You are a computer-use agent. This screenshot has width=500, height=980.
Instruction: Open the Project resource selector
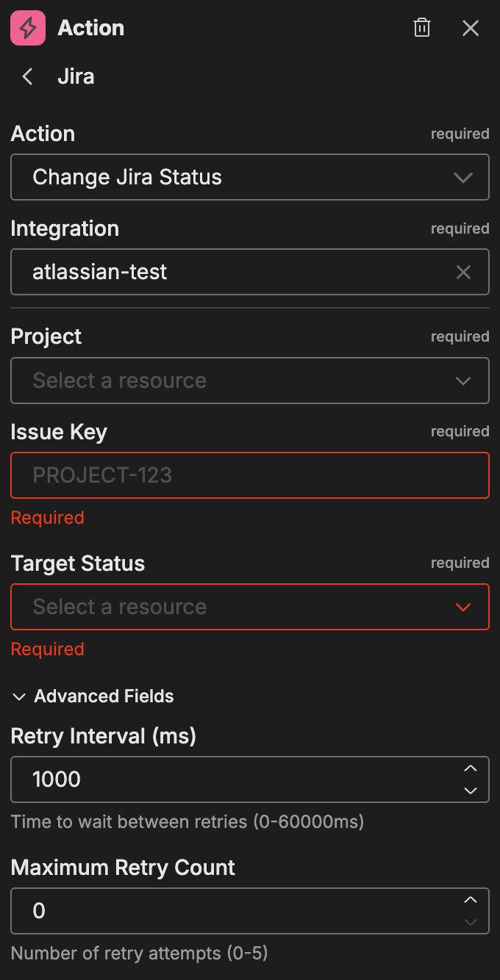point(250,381)
